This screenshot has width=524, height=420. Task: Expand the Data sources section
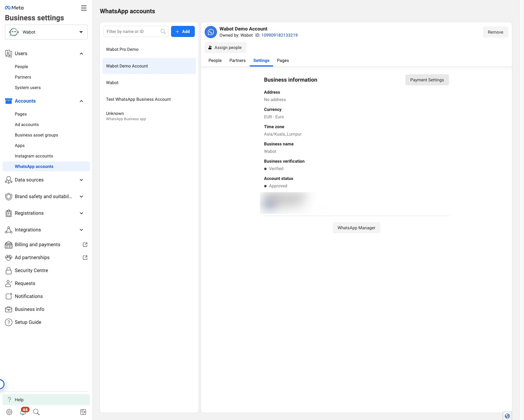click(x=81, y=180)
